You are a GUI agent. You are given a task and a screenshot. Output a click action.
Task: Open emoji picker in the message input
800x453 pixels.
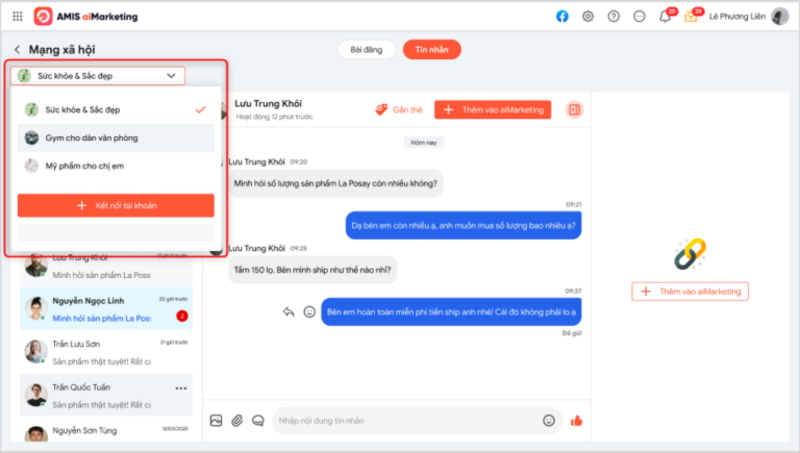[548, 421]
